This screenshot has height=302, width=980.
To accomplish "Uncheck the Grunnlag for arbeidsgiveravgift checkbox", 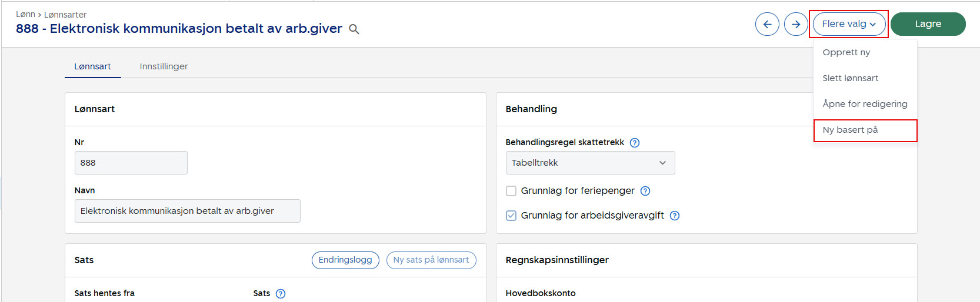I will 511,216.
